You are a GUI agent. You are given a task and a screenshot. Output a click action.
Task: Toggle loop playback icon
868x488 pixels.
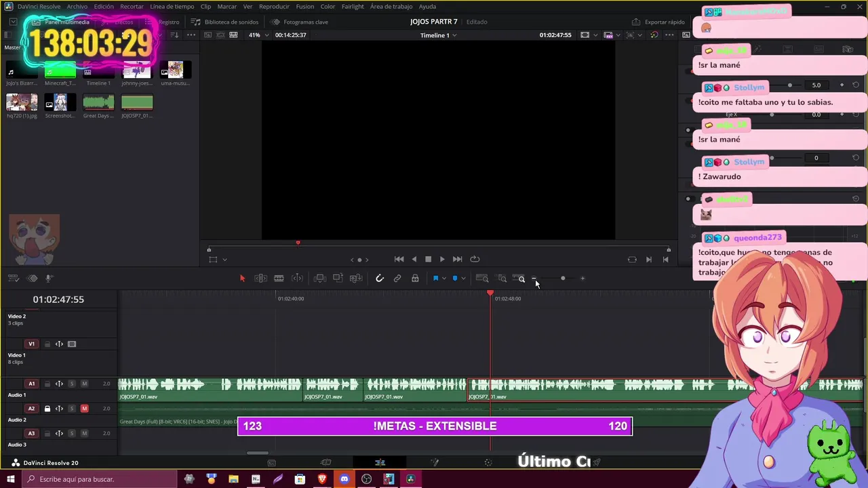[475, 259]
